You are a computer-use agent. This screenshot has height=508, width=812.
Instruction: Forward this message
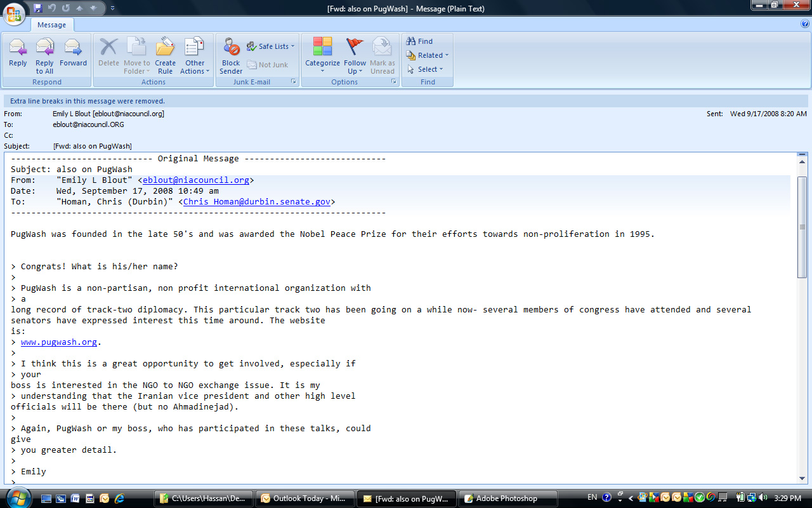tap(73, 52)
